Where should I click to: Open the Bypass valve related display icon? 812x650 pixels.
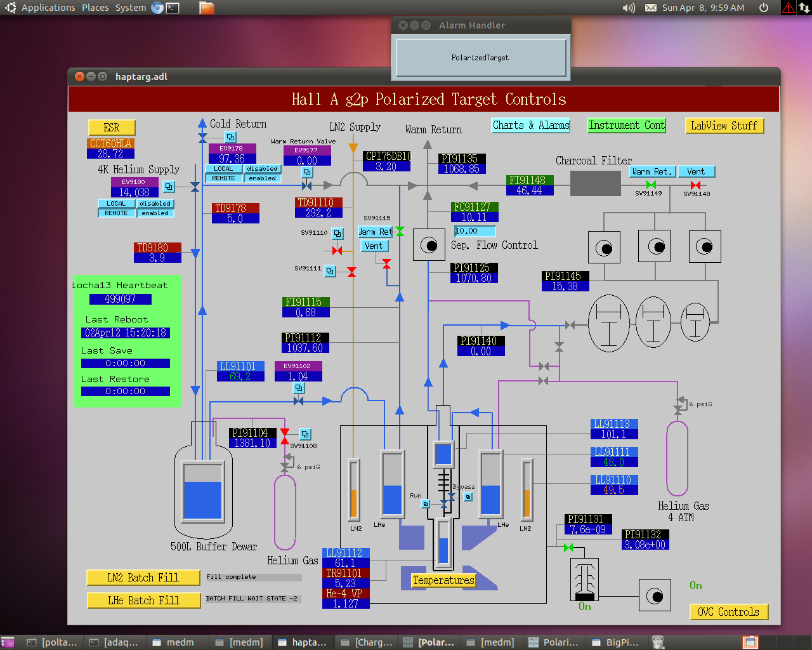tap(468, 497)
